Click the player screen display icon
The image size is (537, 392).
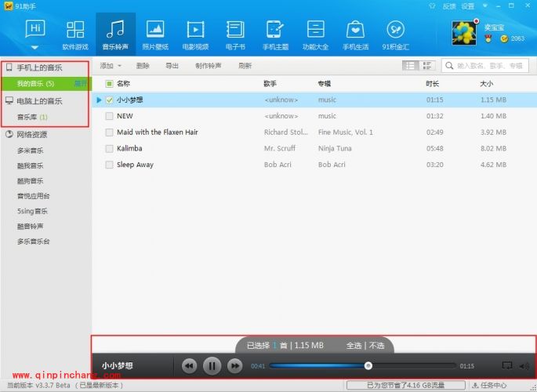click(x=507, y=365)
